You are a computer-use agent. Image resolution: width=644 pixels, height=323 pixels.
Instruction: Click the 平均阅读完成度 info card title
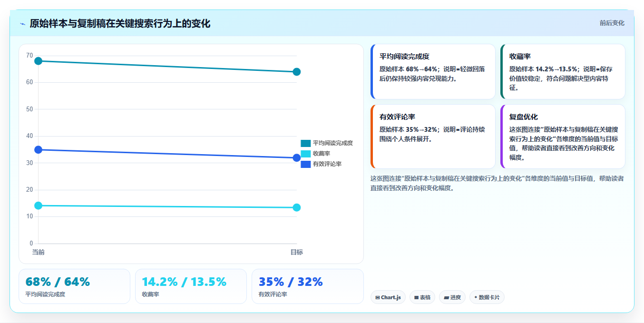click(404, 56)
